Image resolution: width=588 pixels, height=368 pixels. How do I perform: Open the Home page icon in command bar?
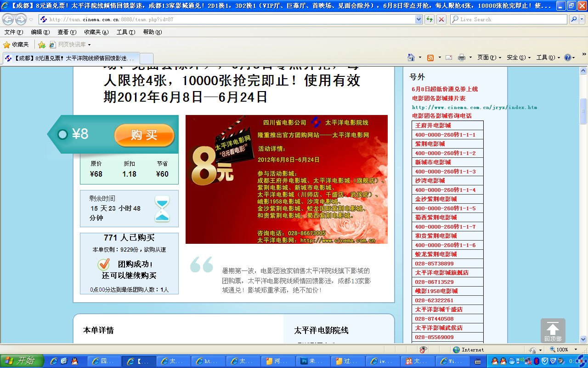tap(412, 57)
